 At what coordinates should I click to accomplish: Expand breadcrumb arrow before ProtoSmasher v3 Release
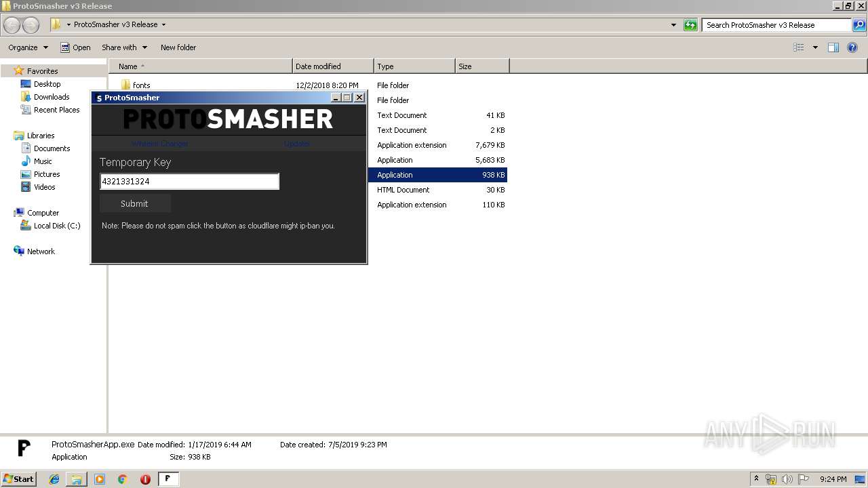(x=68, y=24)
